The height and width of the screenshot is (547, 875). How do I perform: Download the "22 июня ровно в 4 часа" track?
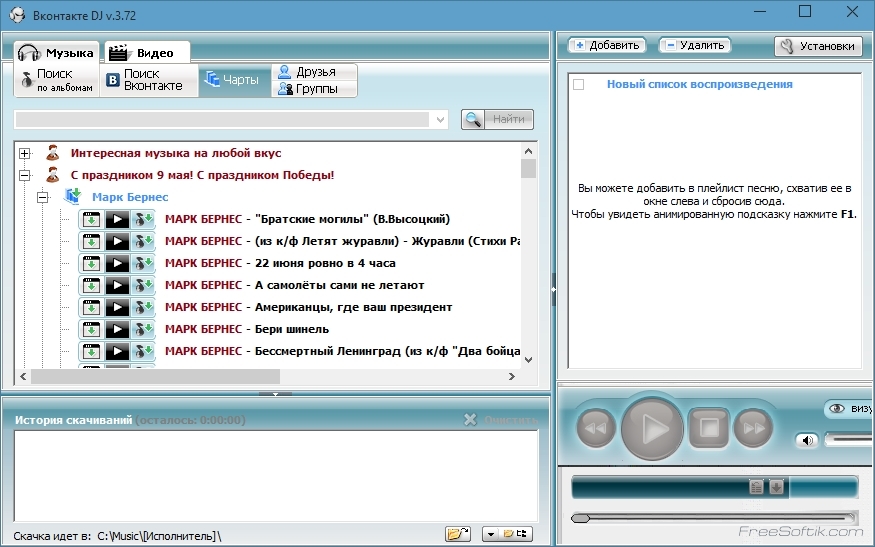click(91, 263)
